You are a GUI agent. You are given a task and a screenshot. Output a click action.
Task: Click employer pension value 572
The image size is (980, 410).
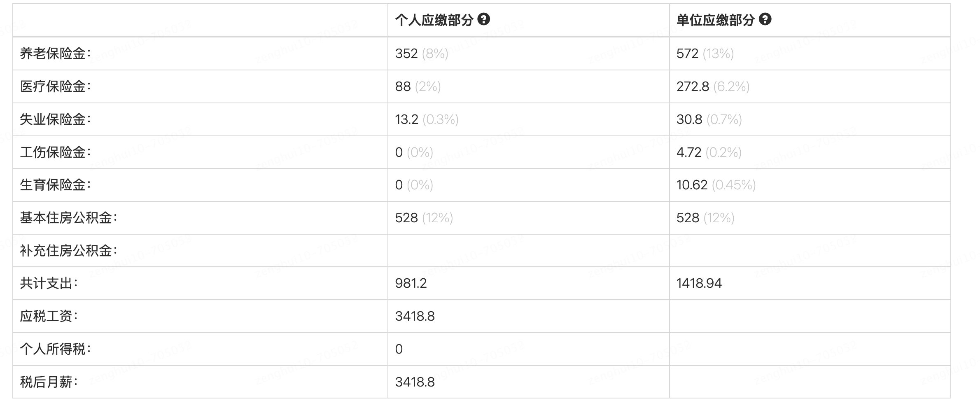pyautogui.click(x=688, y=54)
